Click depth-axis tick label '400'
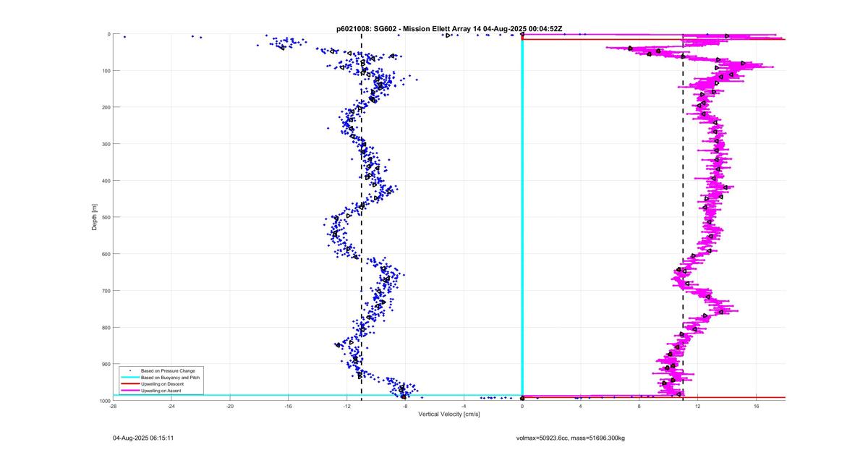 coord(105,181)
